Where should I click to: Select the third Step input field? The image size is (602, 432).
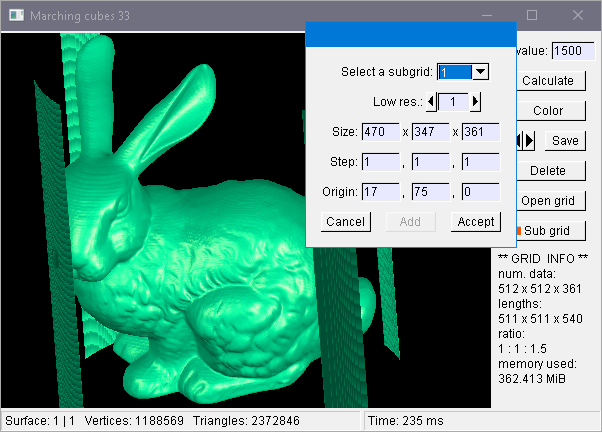[x=480, y=162]
